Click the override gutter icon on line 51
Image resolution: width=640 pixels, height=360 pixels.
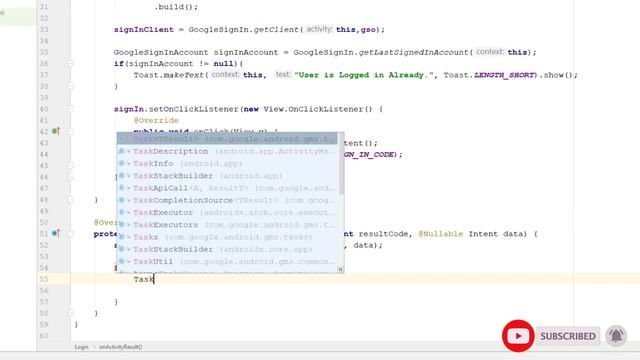[x=56, y=233]
